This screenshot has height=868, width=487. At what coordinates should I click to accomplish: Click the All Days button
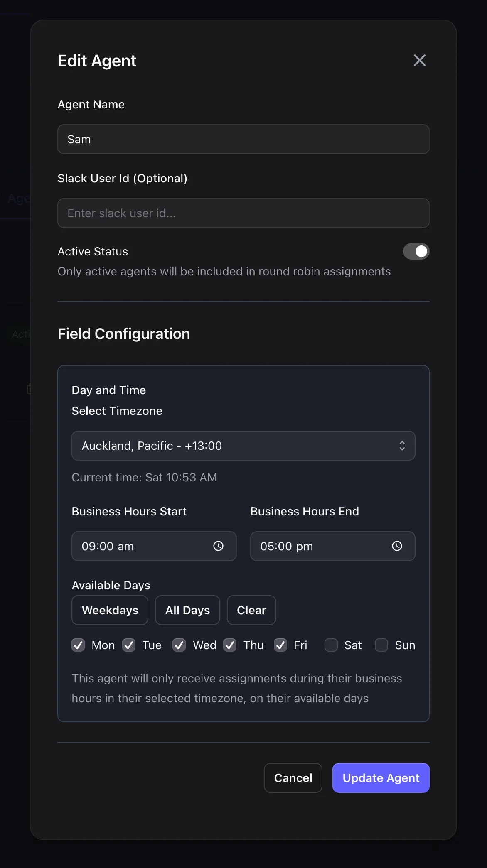click(x=187, y=610)
